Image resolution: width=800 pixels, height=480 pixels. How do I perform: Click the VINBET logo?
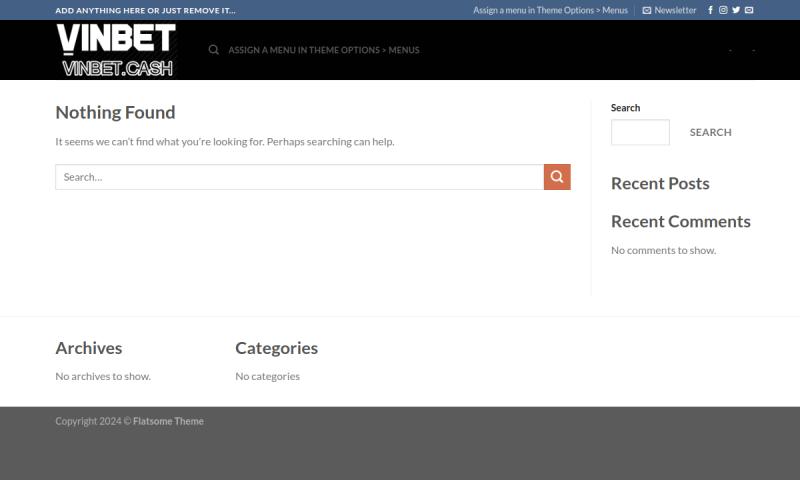point(116,50)
